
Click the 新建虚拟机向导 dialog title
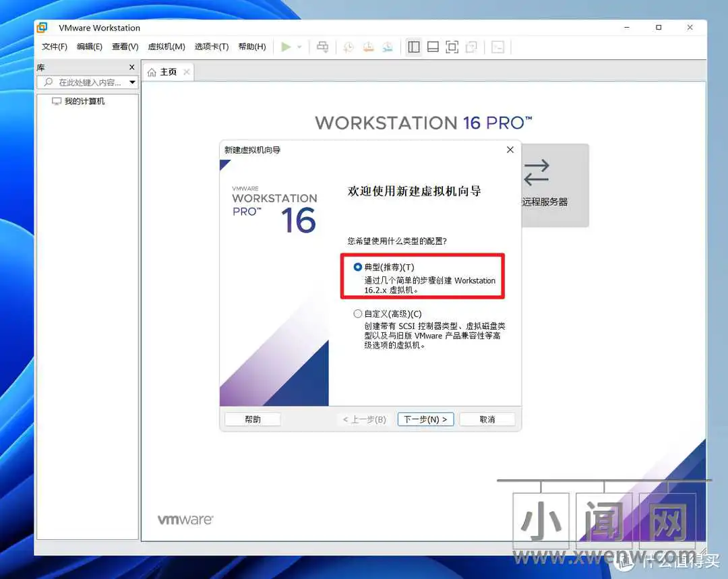click(252, 150)
